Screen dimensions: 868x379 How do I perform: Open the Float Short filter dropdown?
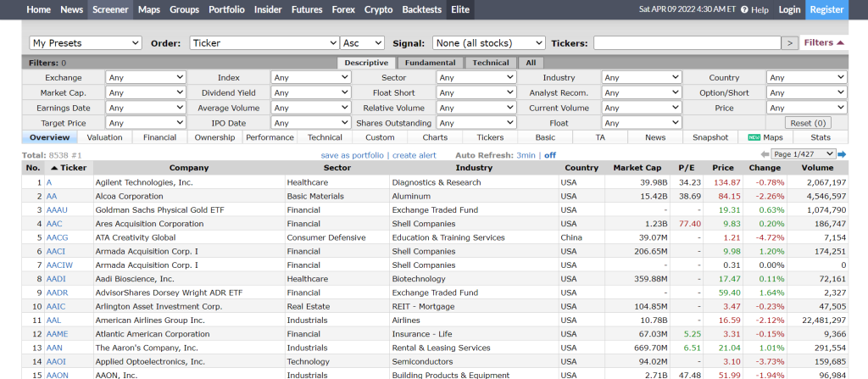tap(476, 92)
